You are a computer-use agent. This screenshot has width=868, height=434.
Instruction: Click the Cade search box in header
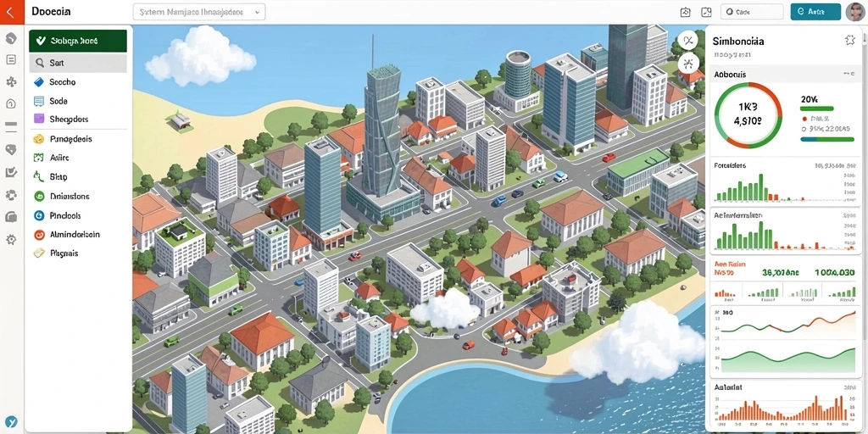point(752,12)
